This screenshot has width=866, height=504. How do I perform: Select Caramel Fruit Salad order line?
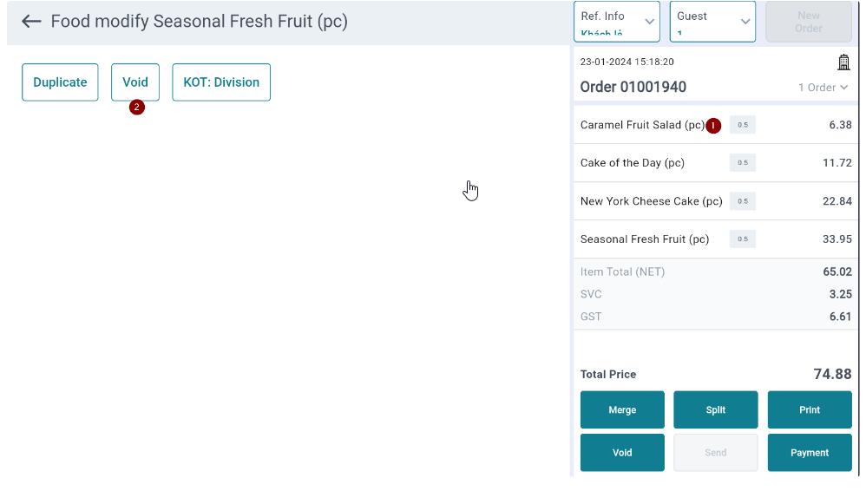[x=716, y=125]
